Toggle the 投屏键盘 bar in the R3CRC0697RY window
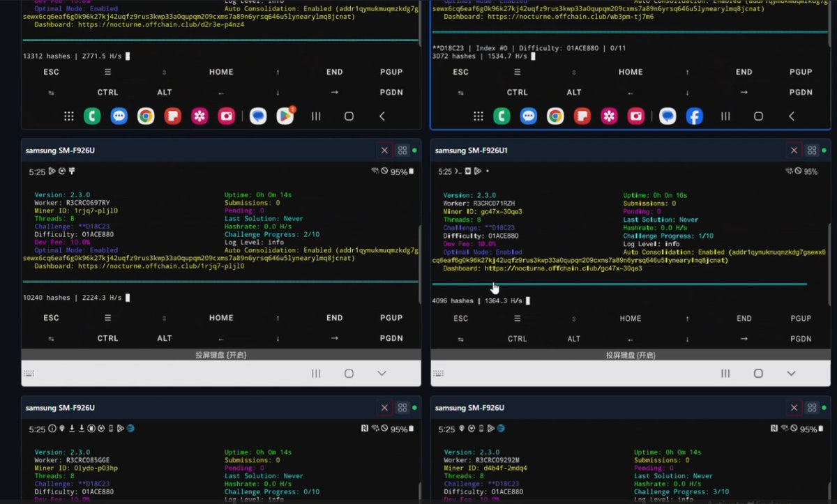The image size is (837, 504). 221,355
